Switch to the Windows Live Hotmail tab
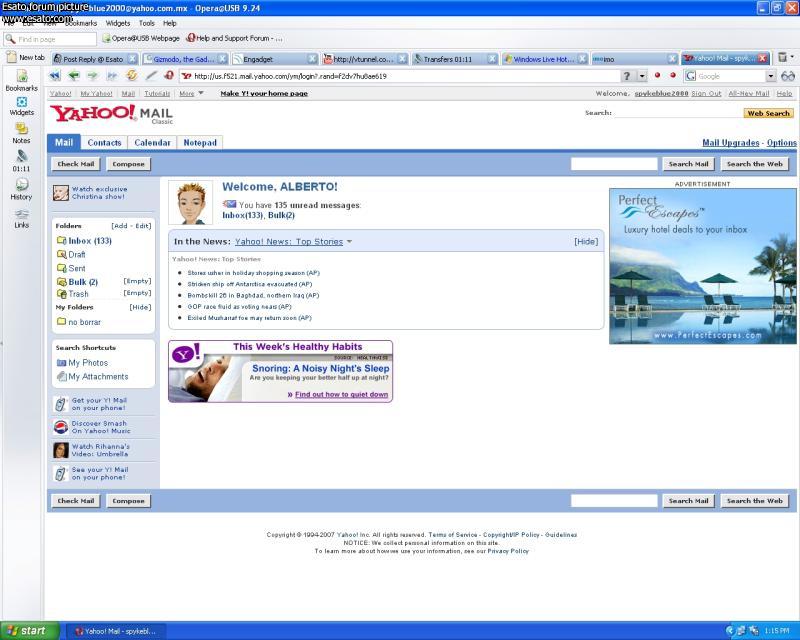 544,59
